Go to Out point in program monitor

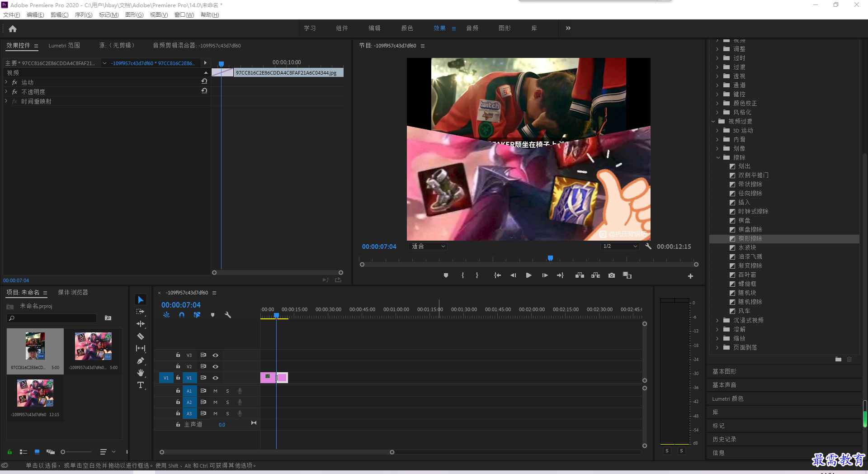[x=560, y=275]
